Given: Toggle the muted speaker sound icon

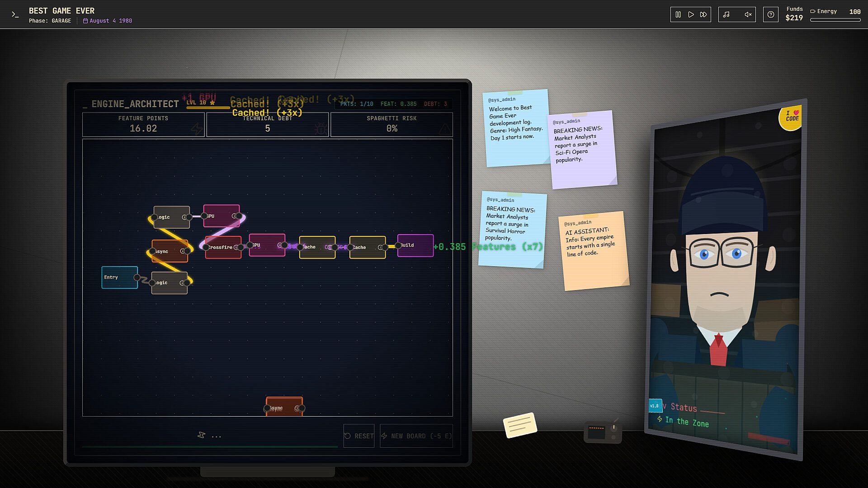Looking at the screenshot, I should 748,14.
